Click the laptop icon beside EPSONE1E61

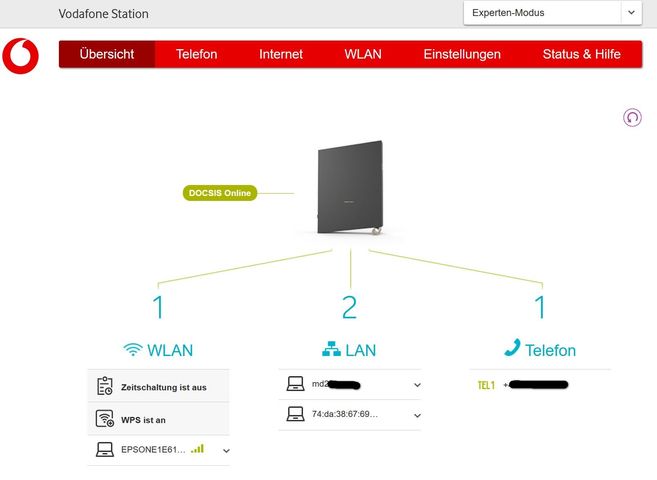(x=105, y=449)
